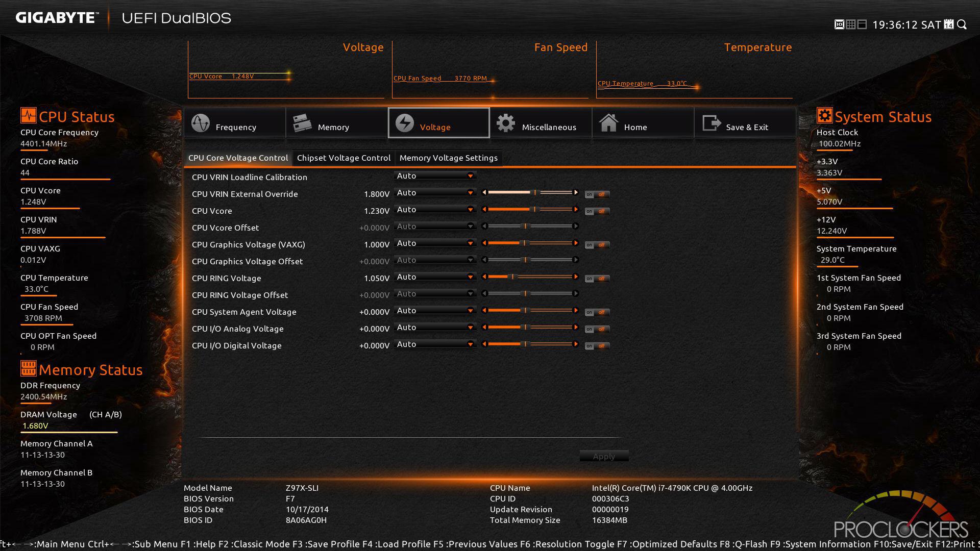Switch to the Frequency tab

pos(235,123)
